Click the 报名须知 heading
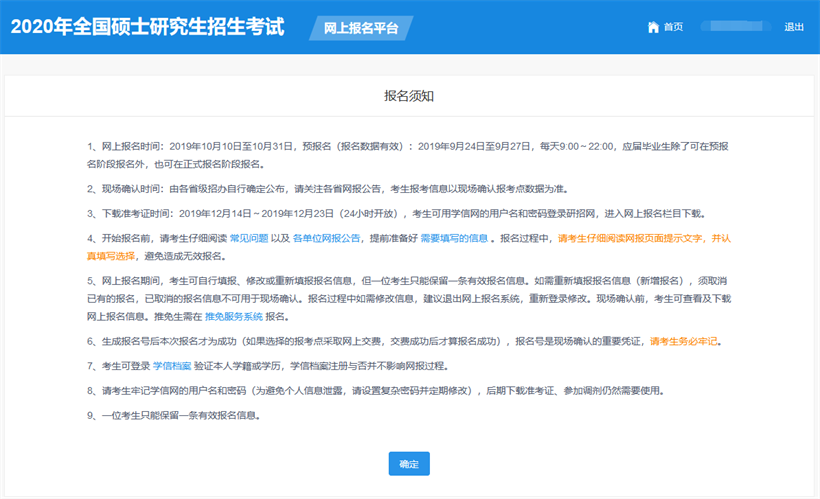 pos(409,95)
